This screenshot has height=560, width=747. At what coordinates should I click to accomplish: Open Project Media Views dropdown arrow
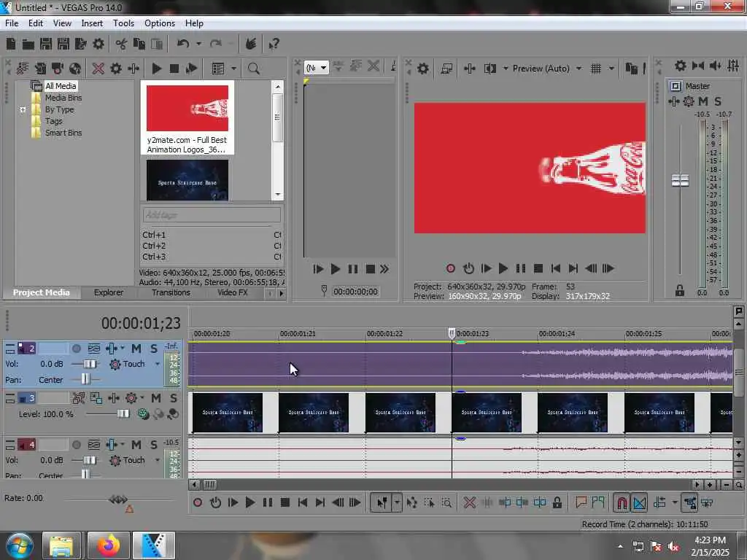tap(233, 69)
